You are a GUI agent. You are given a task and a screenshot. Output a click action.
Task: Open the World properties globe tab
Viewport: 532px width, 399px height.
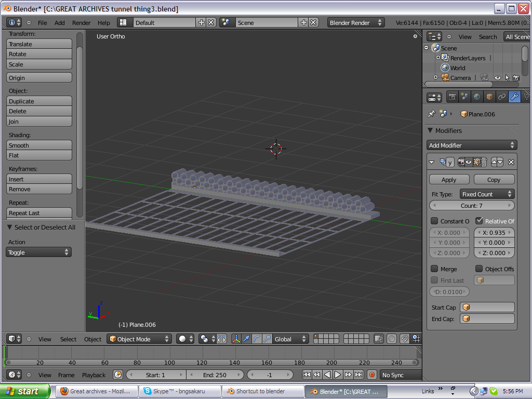click(477, 97)
